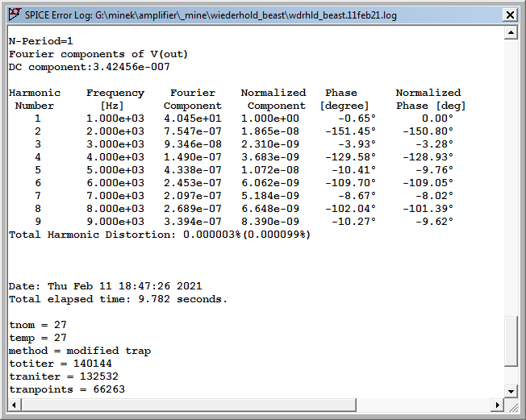Image resolution: width=526 pixels, height=420 pixels.
Task: Click frequency value 2.000e+03
Action: pos(115,131)
